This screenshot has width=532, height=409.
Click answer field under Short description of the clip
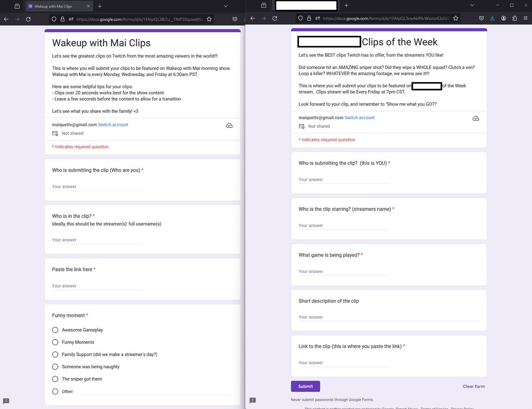(389, 317)
